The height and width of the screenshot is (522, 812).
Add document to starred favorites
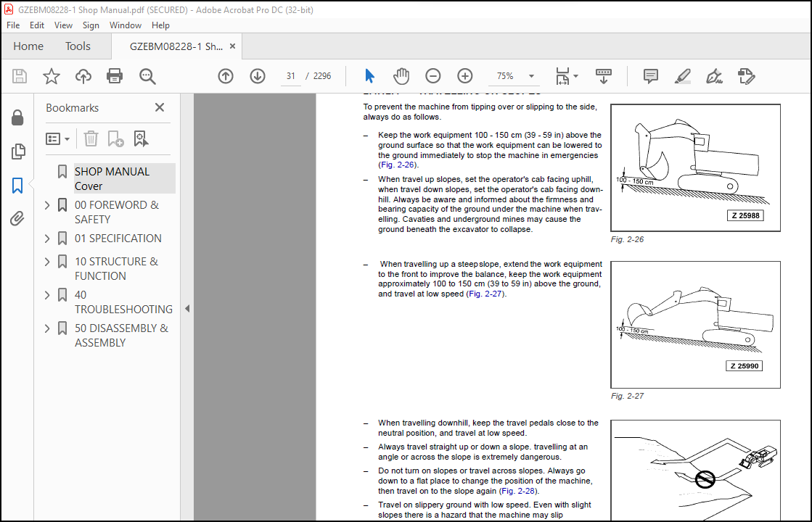pos(52,76)
